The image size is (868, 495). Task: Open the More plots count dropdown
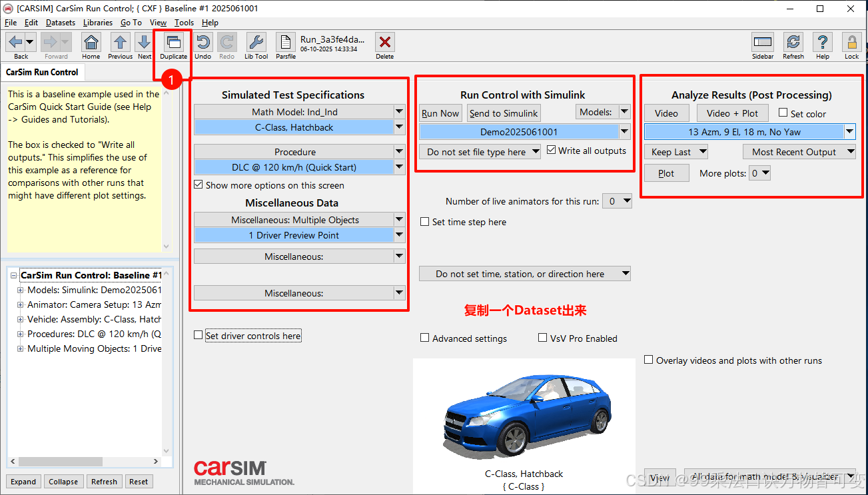[760, 173]
